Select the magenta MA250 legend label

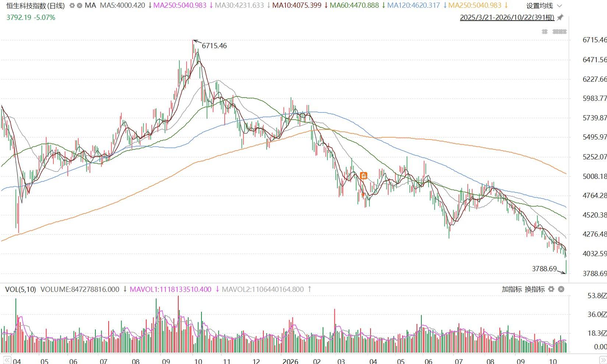[x=180, y=6]
